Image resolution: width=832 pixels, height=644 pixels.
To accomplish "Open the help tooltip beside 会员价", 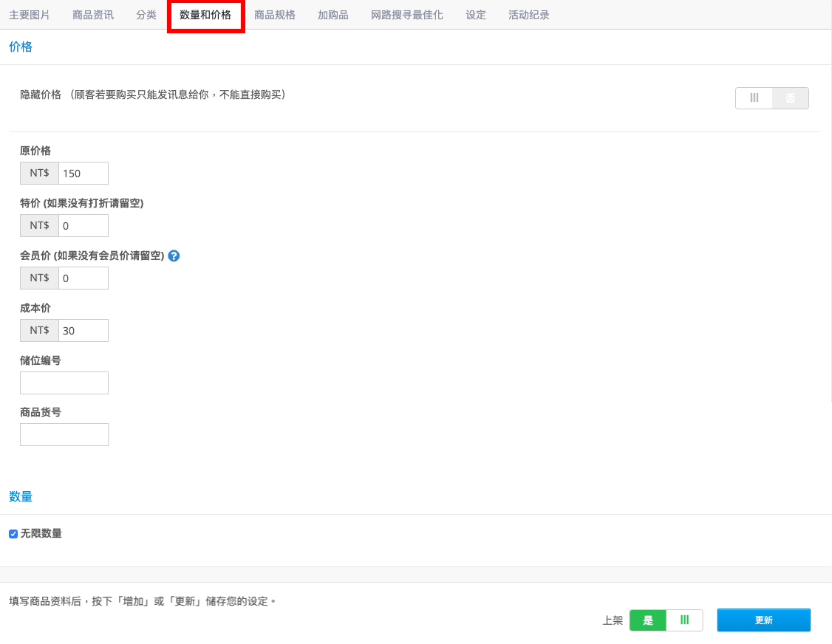I will point(174,256).
